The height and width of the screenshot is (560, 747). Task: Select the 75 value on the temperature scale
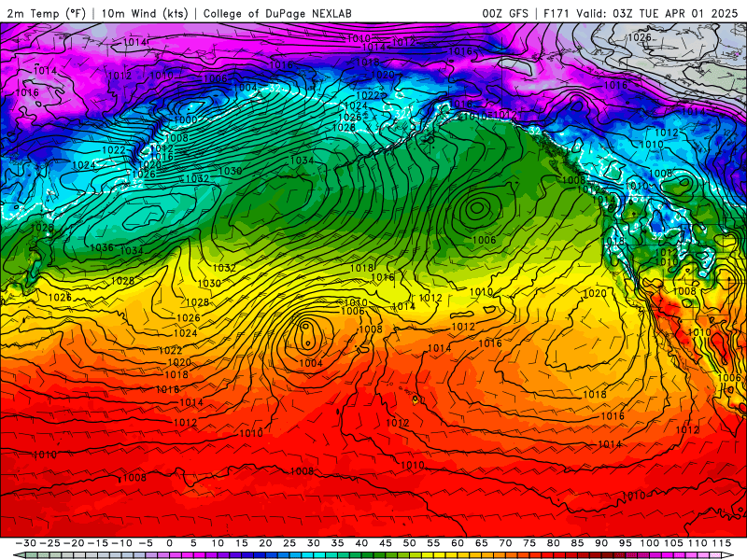pos(529,543)
